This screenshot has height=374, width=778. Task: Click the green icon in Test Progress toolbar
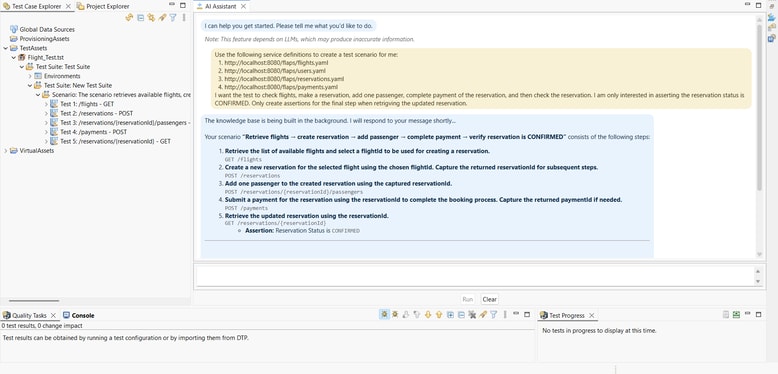736,314
